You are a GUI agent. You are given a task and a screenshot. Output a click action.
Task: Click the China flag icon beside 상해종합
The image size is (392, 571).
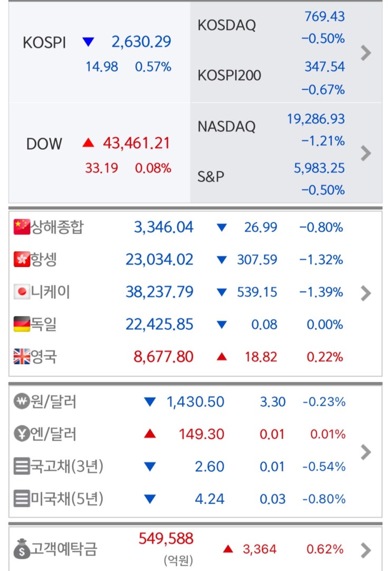tap(22, 227)
